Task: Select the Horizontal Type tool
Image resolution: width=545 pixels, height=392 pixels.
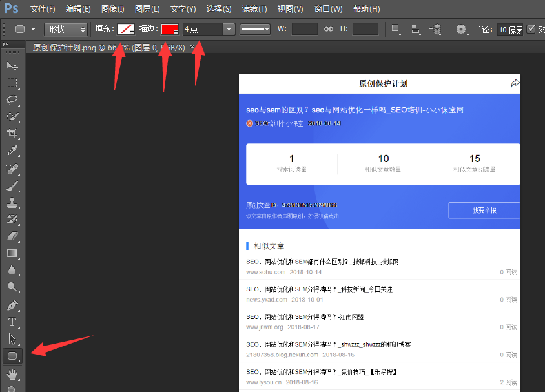Action: pos(12,322)
